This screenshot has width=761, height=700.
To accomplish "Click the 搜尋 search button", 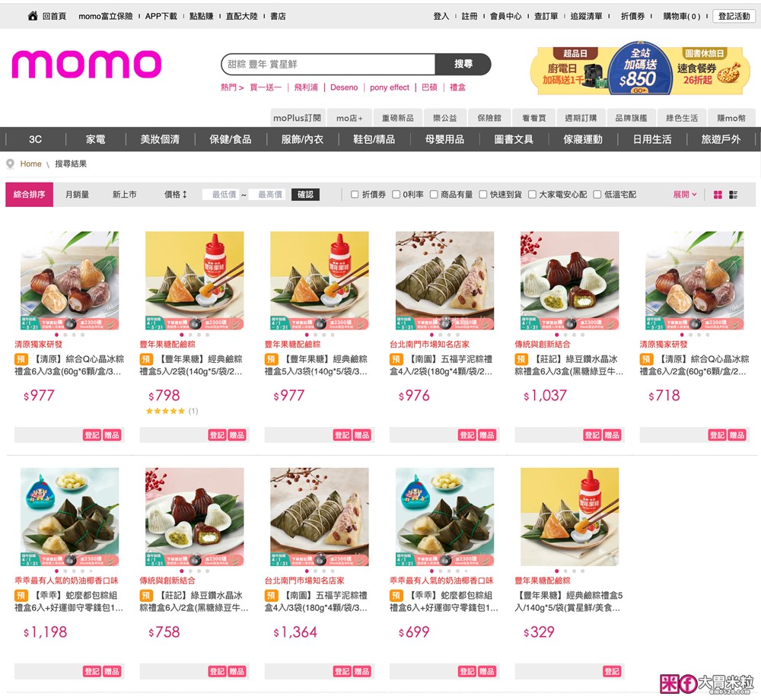I will click(x=463, y=64).
